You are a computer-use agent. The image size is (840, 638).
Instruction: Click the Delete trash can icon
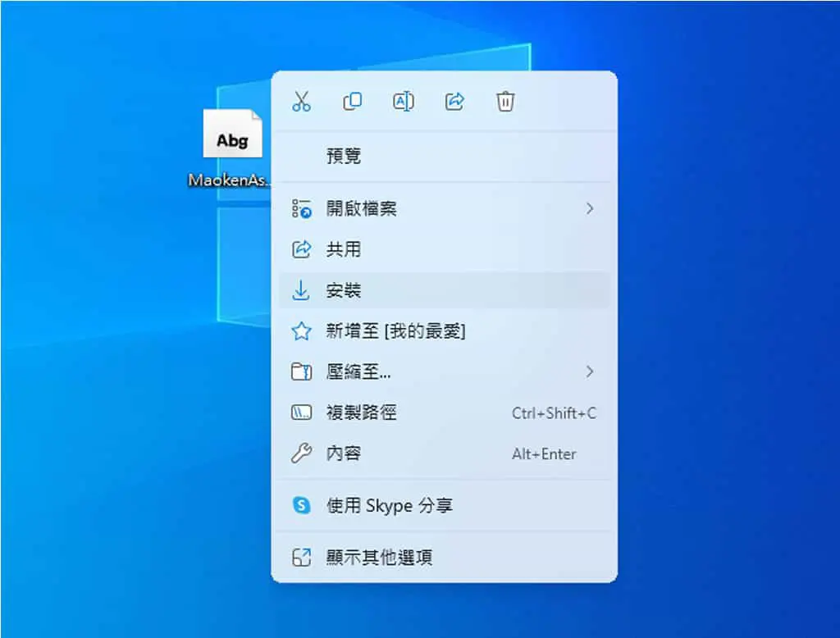(x=505, y=101)
